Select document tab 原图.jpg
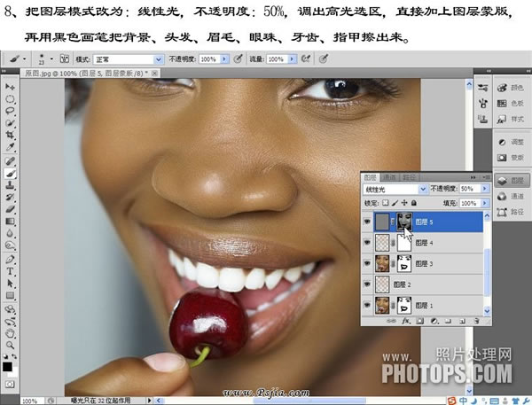 (x=90, y=74)
